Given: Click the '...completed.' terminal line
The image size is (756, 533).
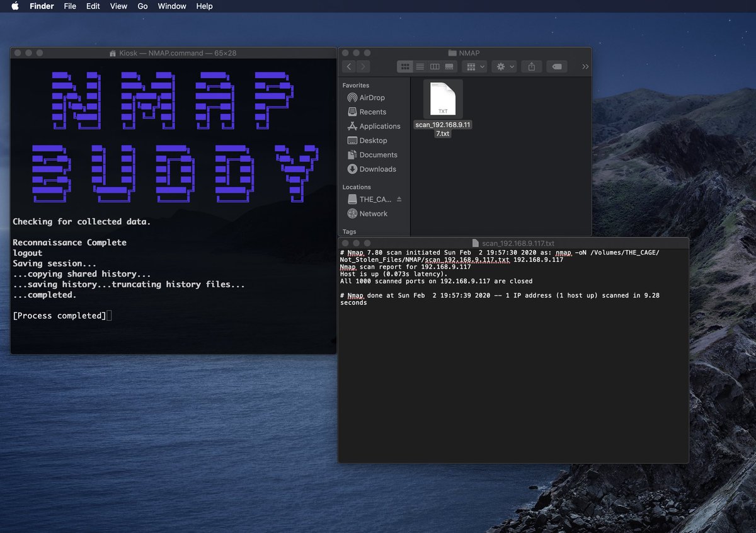Looking at the screenshot, I should [45, 295].
